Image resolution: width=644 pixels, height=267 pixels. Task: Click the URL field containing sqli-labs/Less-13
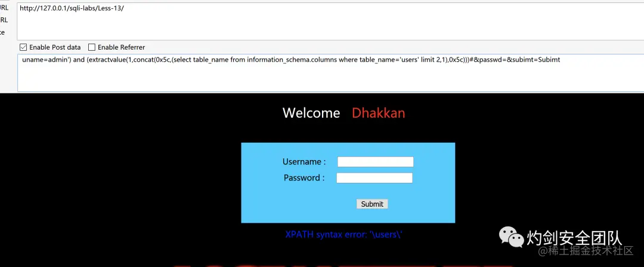click(330, 22)
